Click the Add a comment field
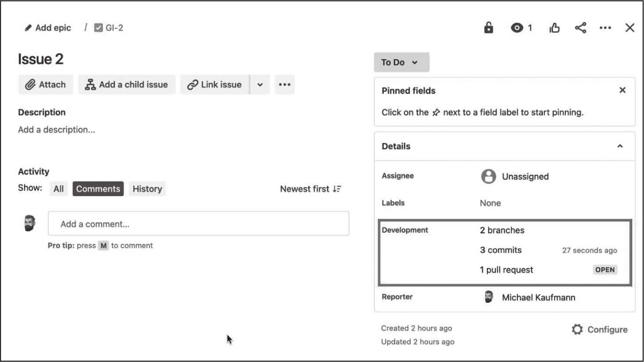The height and width of the screenshot is (362, 644). pos(198,224)
